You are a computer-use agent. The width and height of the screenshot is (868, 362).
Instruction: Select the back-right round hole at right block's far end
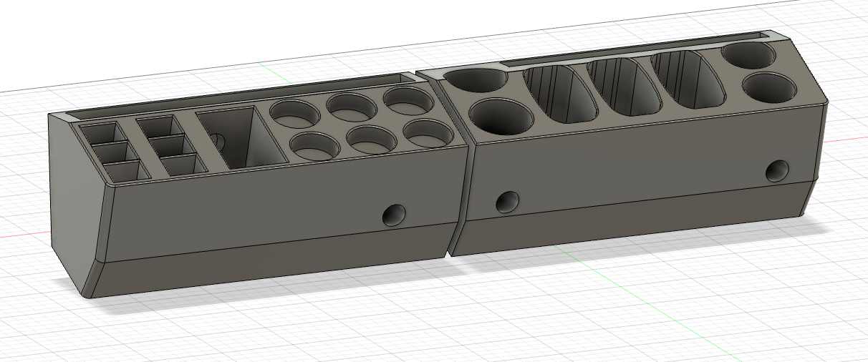[748, 54]
